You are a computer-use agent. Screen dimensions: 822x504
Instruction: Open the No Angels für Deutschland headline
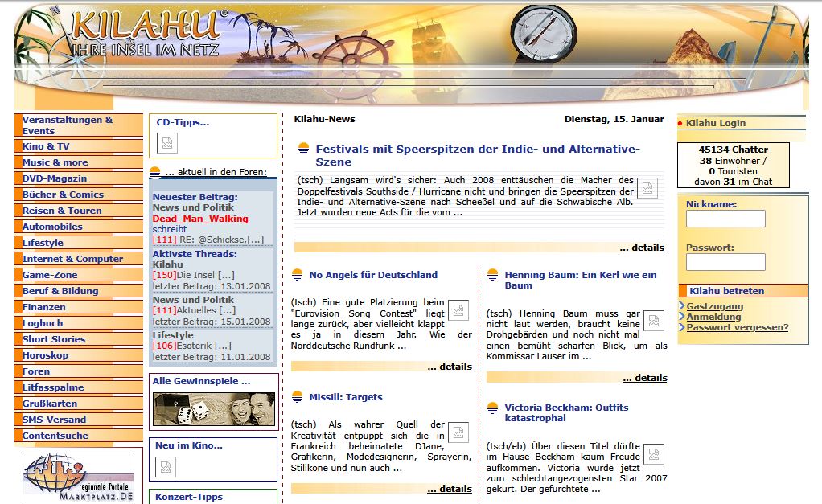point(373,275)
